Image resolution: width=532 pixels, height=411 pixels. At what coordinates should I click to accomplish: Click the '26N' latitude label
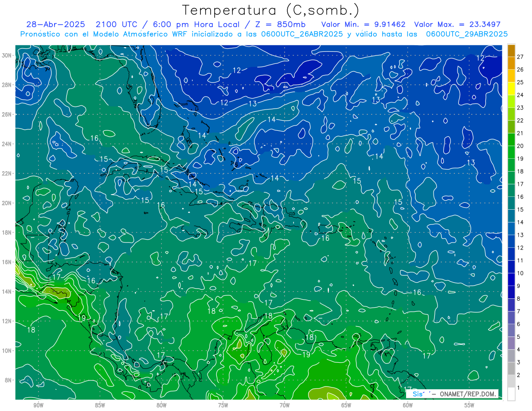(x=8, y=114)
